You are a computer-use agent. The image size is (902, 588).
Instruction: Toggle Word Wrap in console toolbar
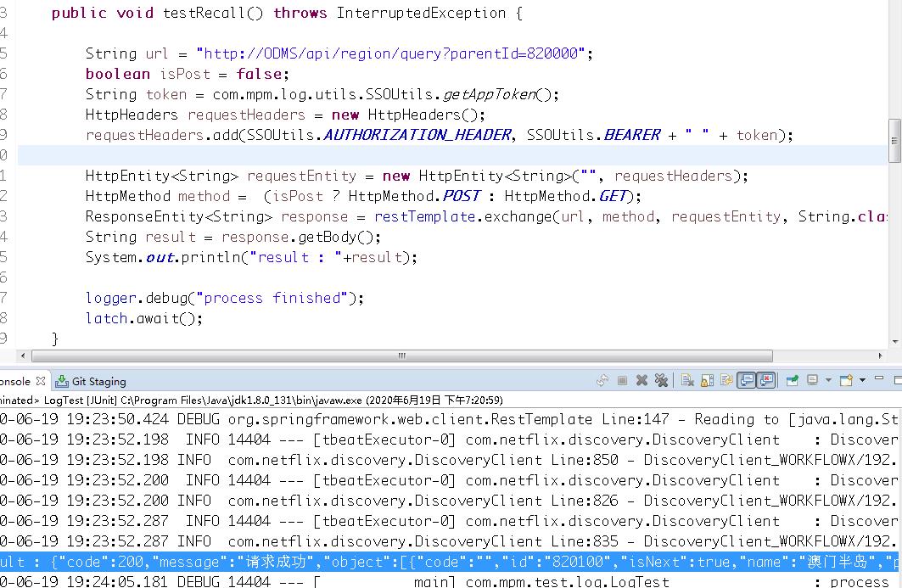(x=726, y=380)
